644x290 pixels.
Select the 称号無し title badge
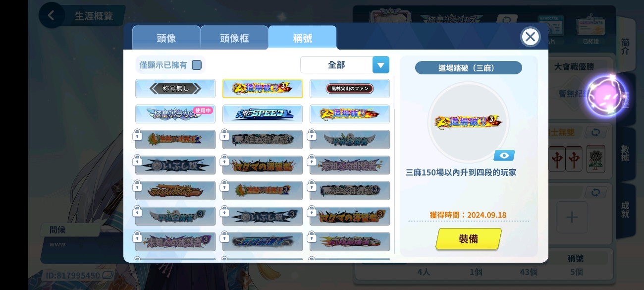[x=175, y=89]
